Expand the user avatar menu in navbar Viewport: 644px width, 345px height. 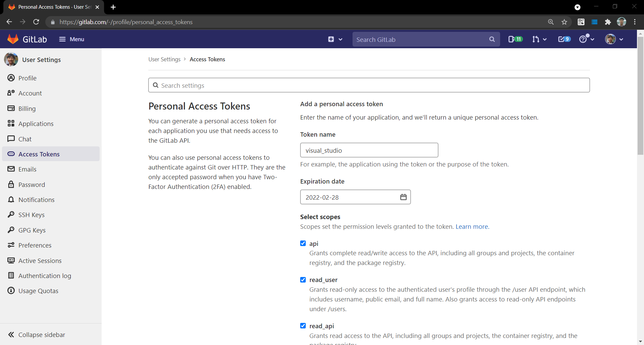point(614,39)
